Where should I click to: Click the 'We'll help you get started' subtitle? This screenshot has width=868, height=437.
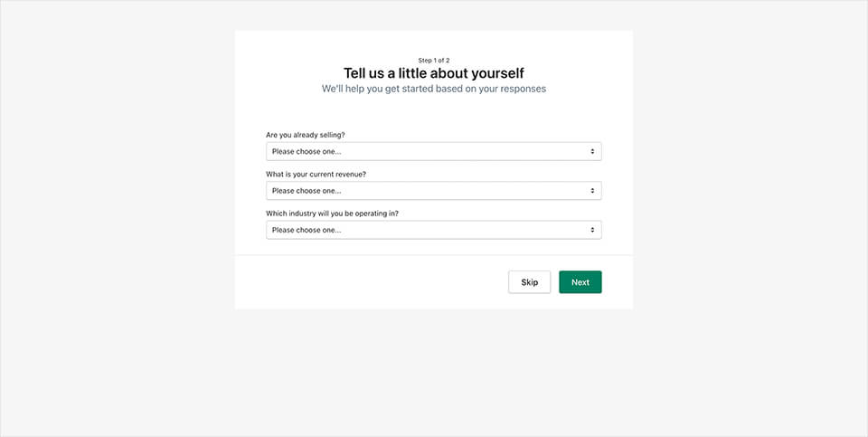pos(434,90)
